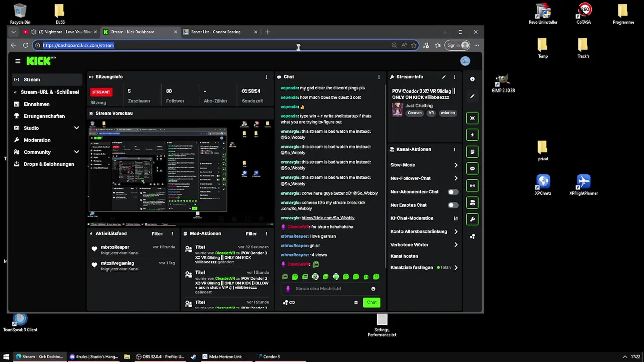Screen dimensions: 644x362
Task: Select the GIMP 2.10.38 desktop shortcut
Action: click(x=503, y=83)
